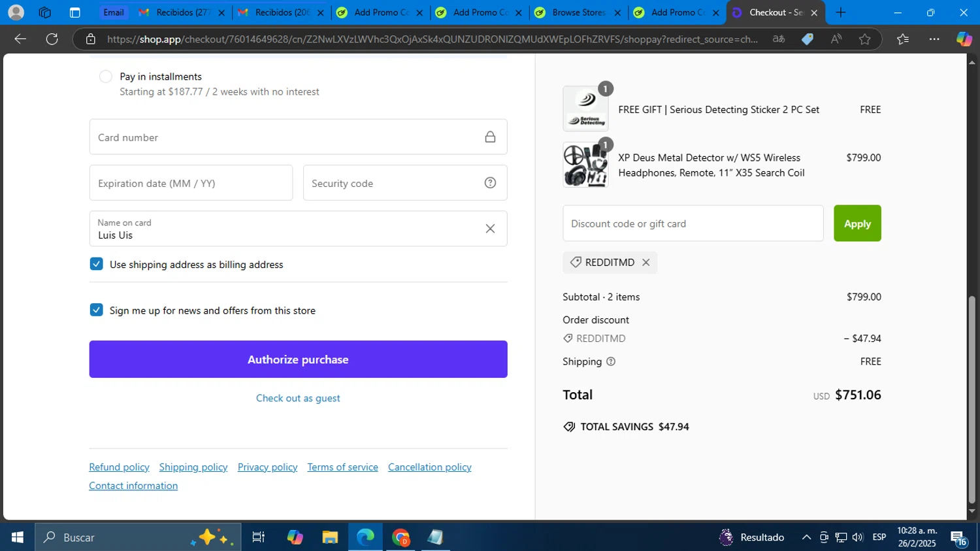Open the Favorites list icon
This screenshot has width=980, height=551.
[903, 39]
